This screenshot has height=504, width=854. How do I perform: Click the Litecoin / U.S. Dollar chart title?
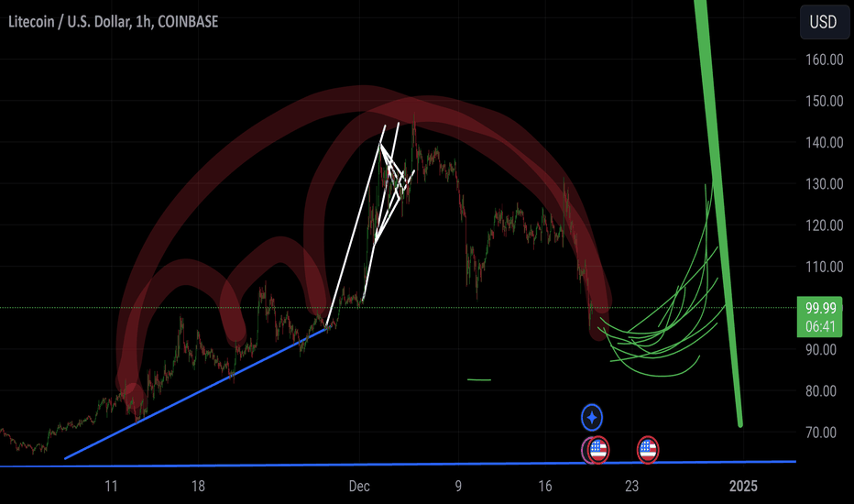click(113, 22)
